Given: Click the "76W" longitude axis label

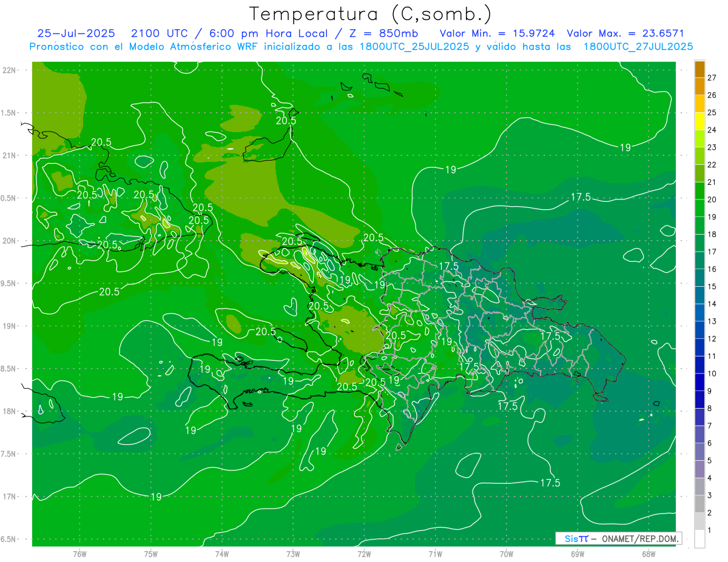Looking at the screenshot, I should [79, 554].
